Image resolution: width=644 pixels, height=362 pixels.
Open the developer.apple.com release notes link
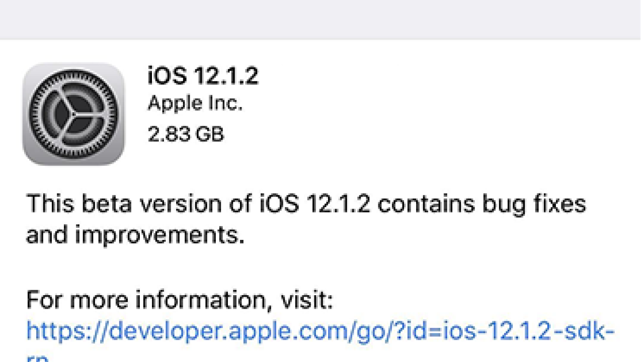(x=320, y=332)
